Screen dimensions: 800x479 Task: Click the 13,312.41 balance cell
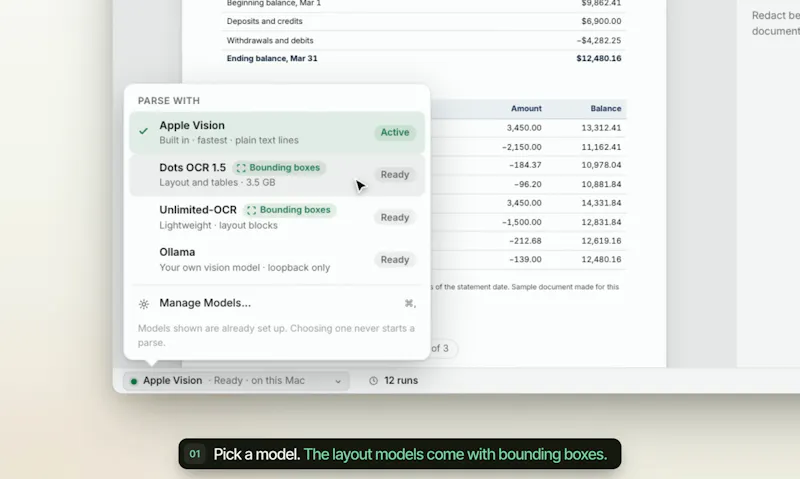click(601, 128)
